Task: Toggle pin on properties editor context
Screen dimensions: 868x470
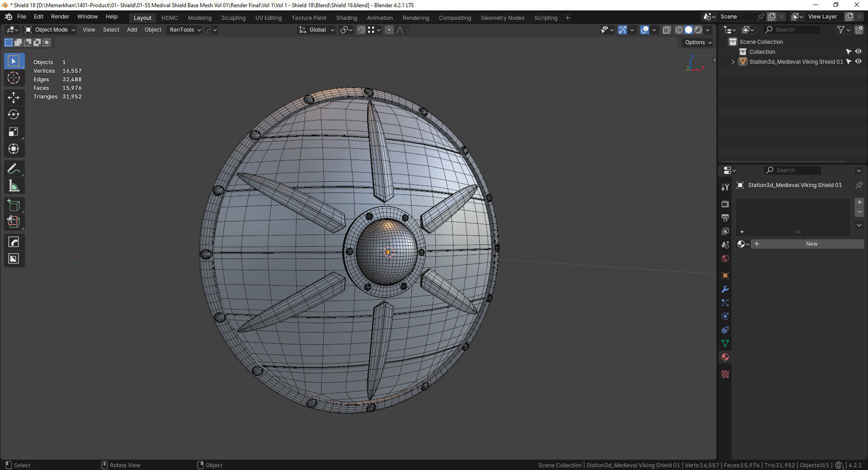Action: pos(859,185)
